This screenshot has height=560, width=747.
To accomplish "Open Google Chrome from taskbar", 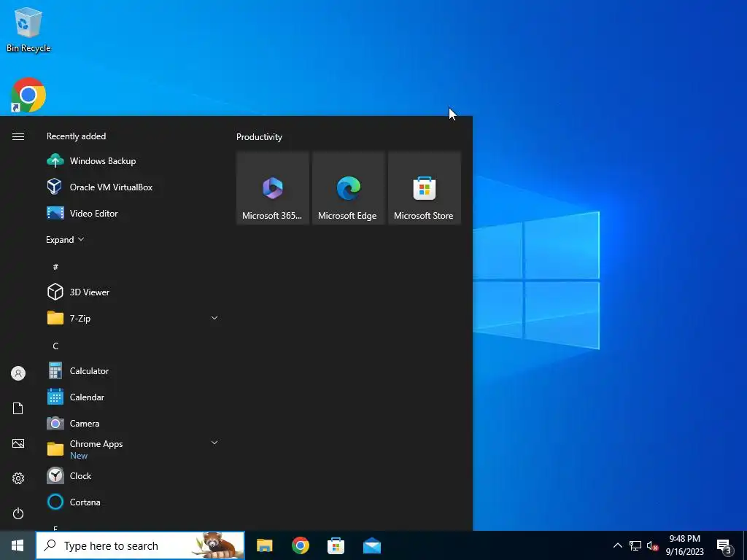I will 300,545.
